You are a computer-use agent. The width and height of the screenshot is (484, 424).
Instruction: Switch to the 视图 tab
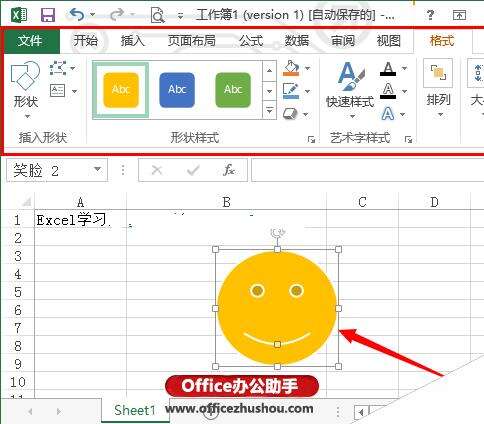point(389,41)
